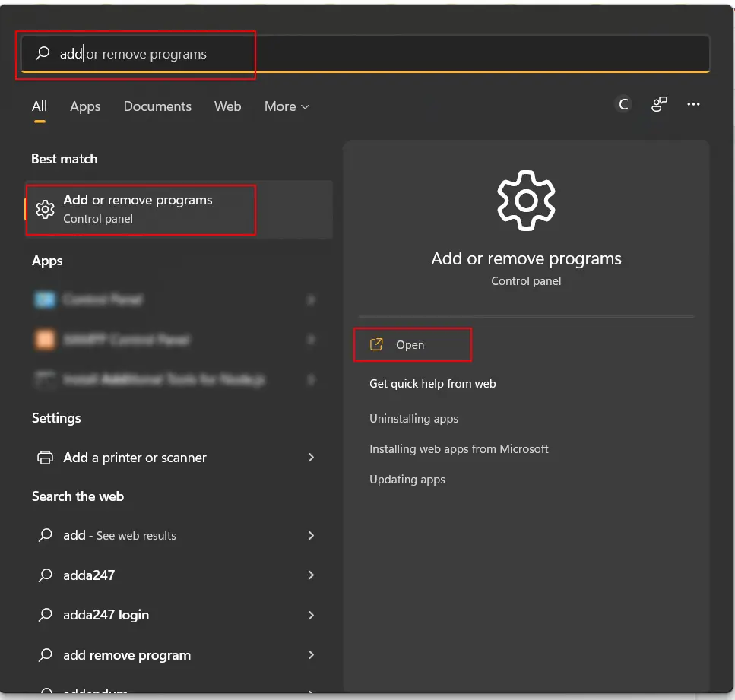Switch to the Apps tab
Viewport: 735px width, 700px height.
pos(85,106)
